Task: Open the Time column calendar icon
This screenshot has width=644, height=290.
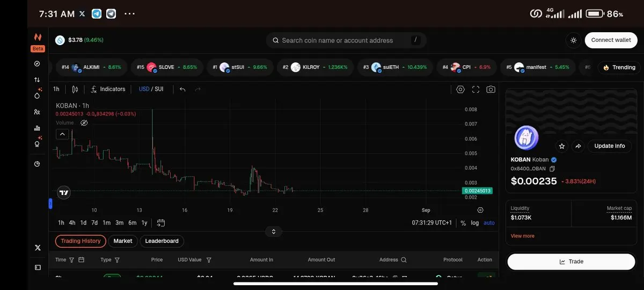Action: (x=82, y=260)
